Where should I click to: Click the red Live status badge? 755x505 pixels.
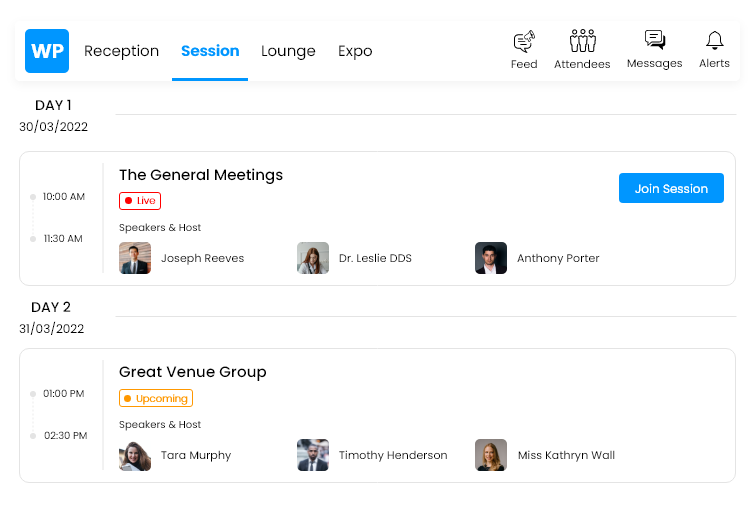click(x=140, y=201)
